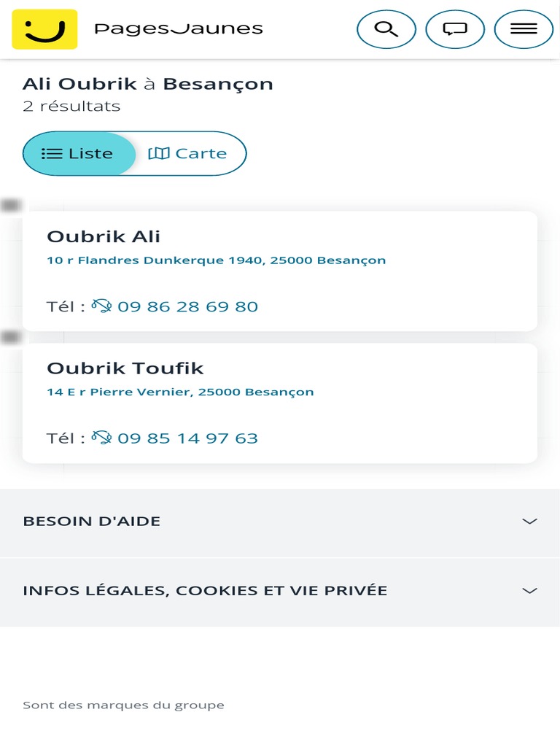Click phone icon beside 09 85 14 97 63

[x=101, y=438]
